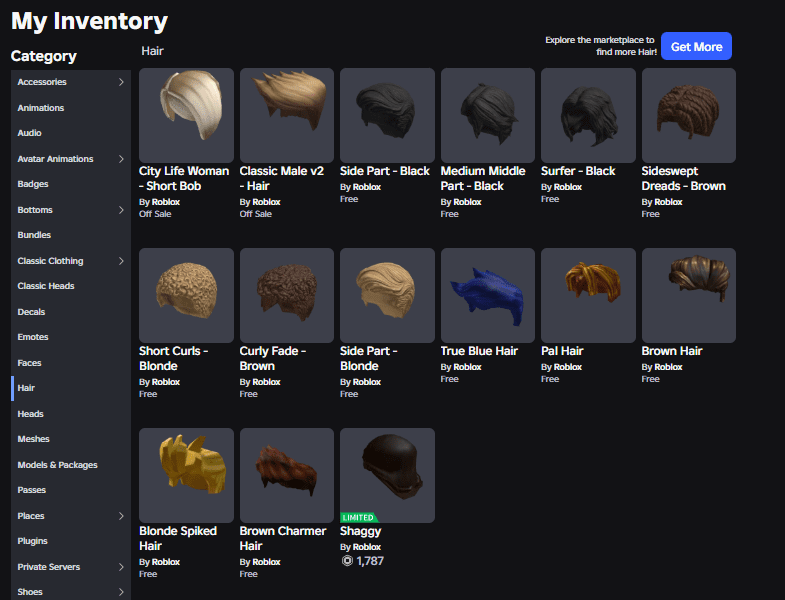Expand the Accessories category arrow

[121, 82]
